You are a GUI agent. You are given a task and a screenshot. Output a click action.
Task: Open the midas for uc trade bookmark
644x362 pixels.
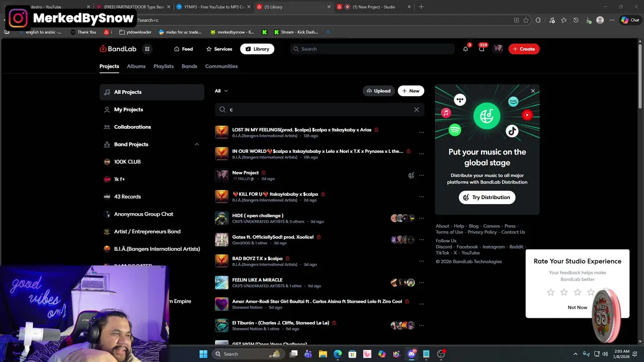tap(180, 32)
